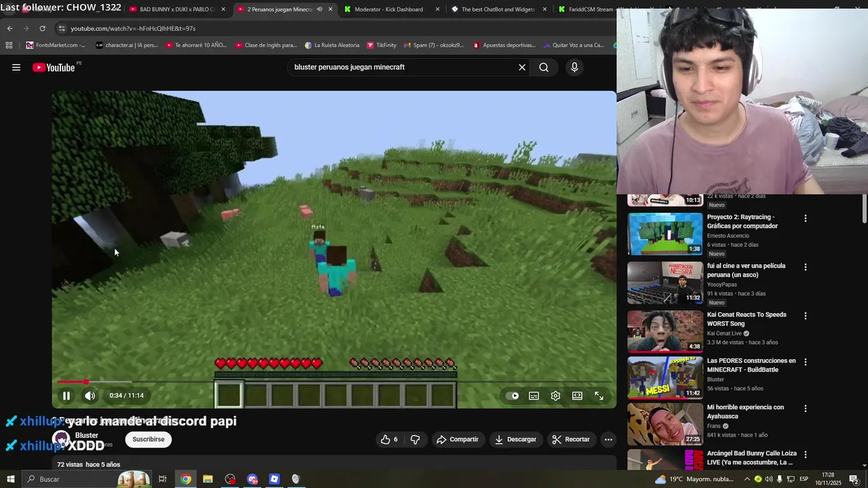Seek on the video progress bar
The height and width of the screenshot is (488, 868).
coord(334,382)
